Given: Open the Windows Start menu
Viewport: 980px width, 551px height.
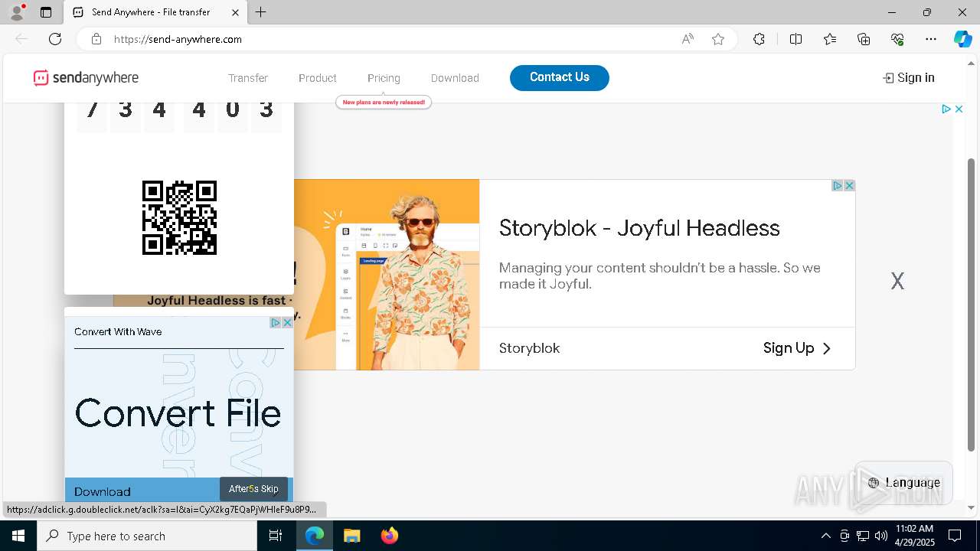Looking at the screenshot, I should [x=18, y=536].
